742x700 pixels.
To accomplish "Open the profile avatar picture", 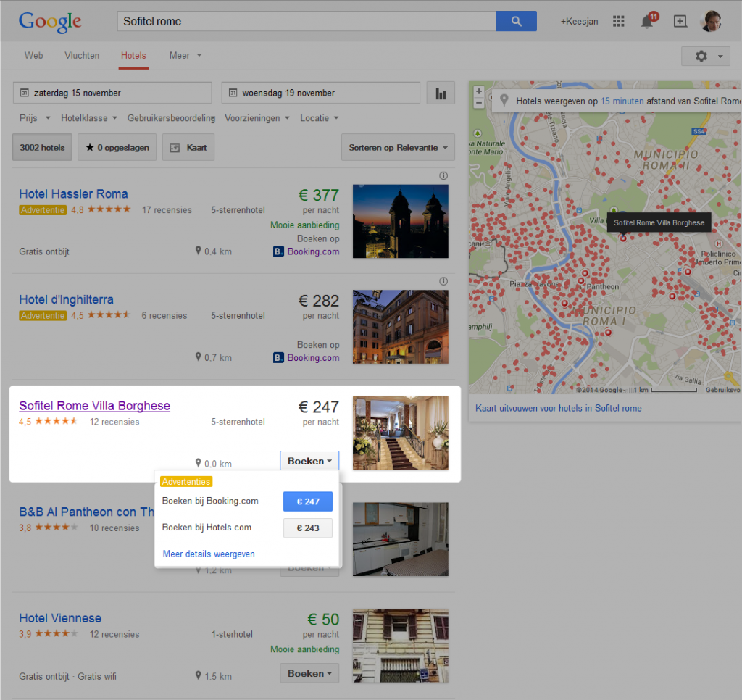I will click(x=712, y=21).
